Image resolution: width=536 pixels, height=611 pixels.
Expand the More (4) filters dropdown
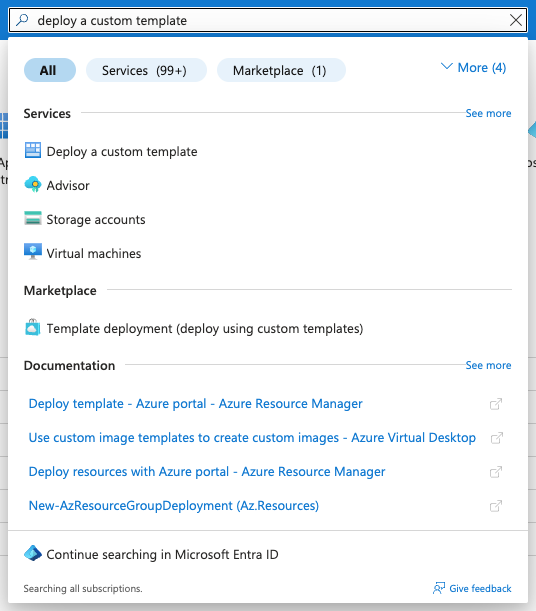coord(473,68)
